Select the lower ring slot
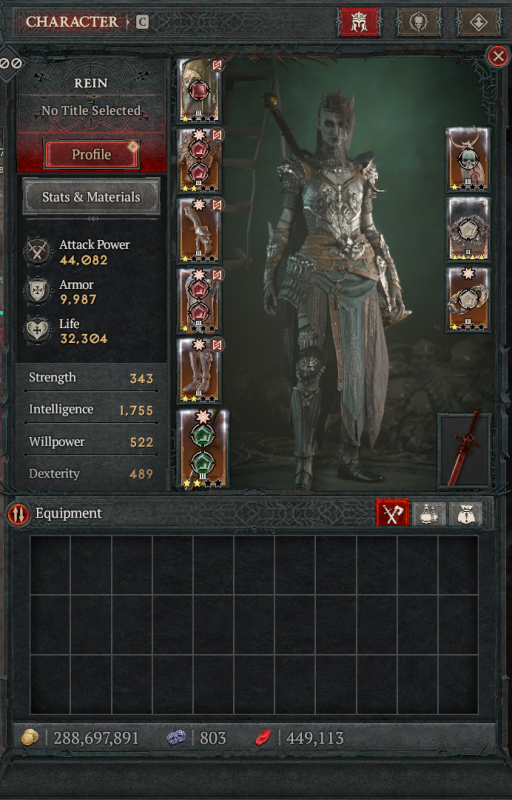 tap(468, 299)
